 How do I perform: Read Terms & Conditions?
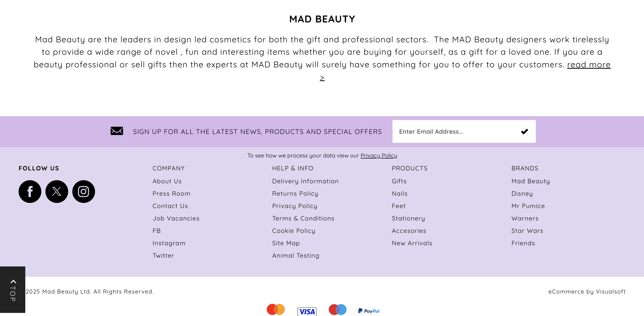[303, 218]
